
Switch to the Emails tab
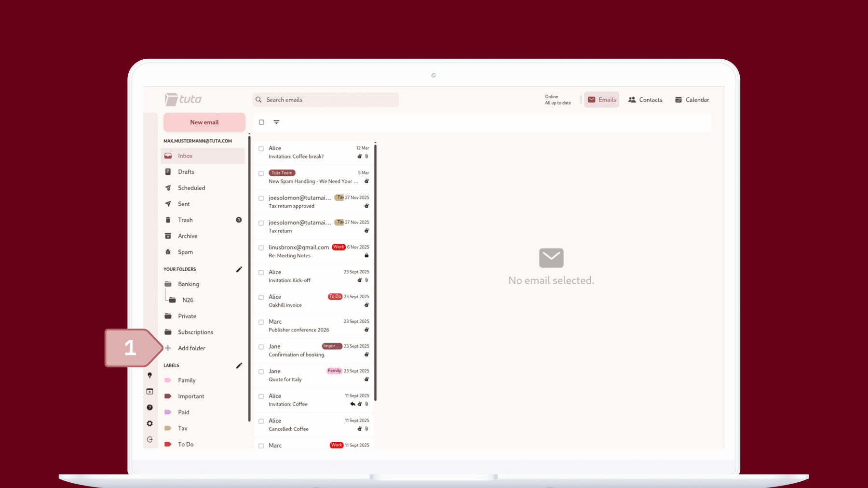pyautogui.click(x=601, y=100)
